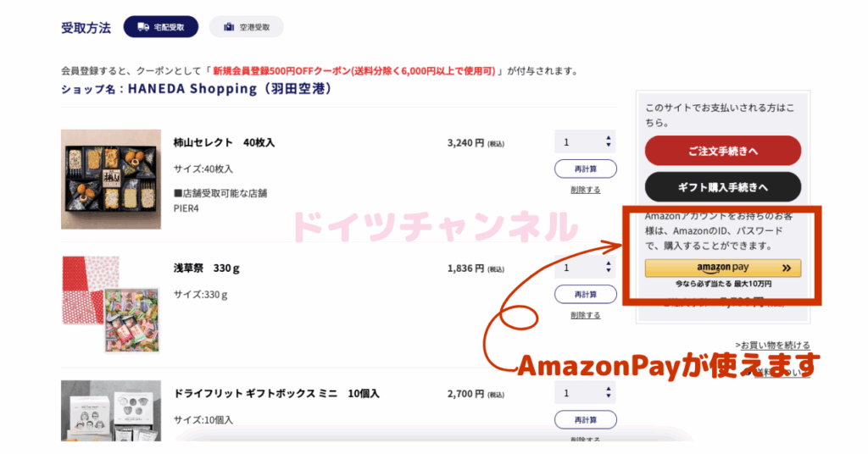
Task: Select the 空港受取 airport pickup option
Action: coord(247,26)
